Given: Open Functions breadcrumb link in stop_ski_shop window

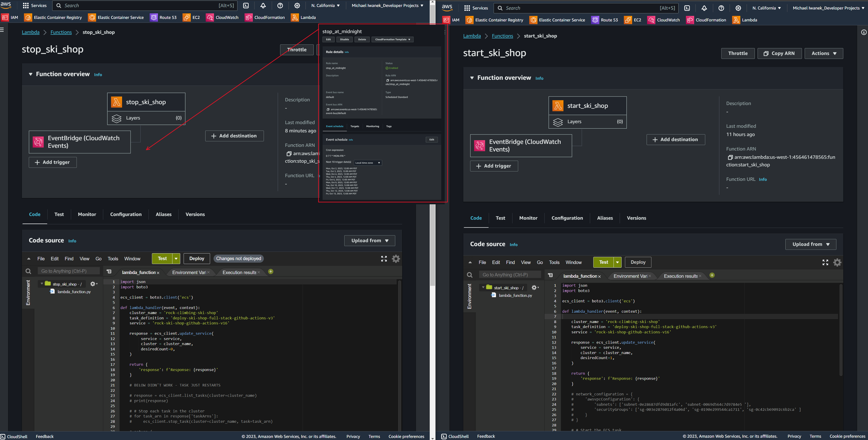Looking at the screenshot, I should click(61, 32).
